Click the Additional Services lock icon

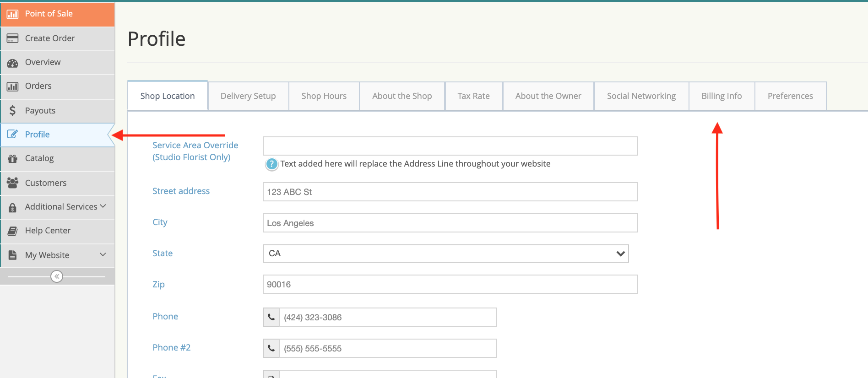[12, 207]
